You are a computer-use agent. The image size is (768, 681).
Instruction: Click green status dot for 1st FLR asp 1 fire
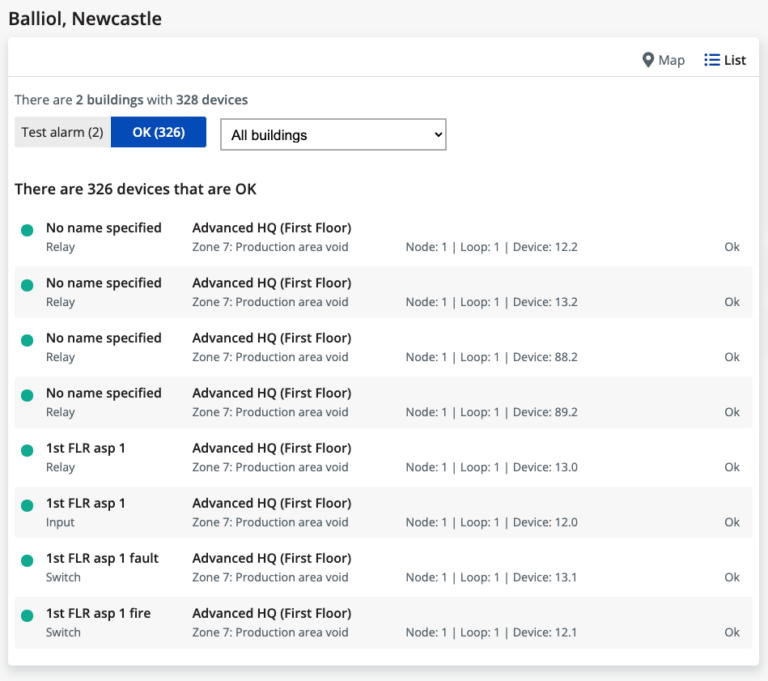point(28,615)
